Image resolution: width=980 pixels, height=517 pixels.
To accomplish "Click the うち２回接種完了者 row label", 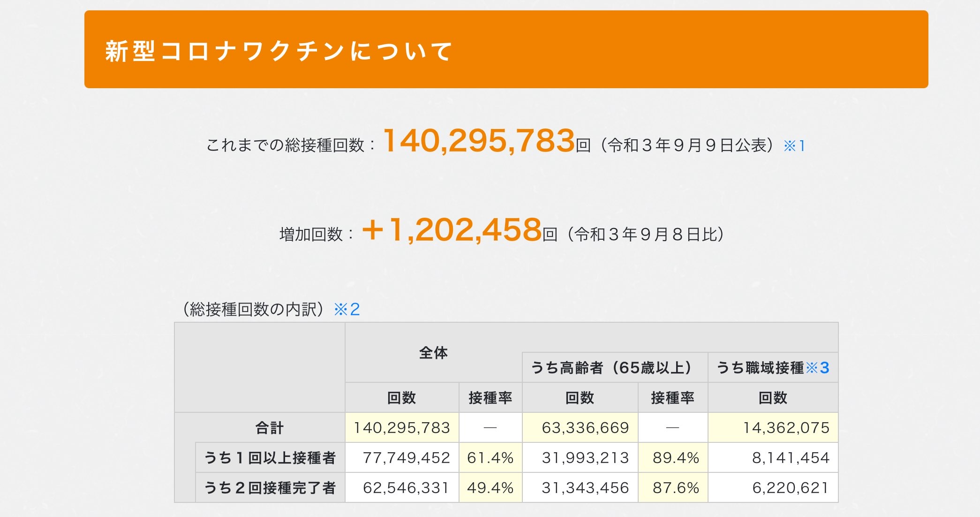I will (x=270, y=488).
